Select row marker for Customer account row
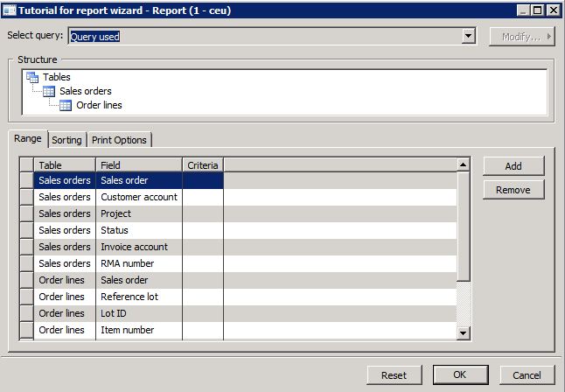This screenshot has width=565, height=392. [x=26, y=197]
